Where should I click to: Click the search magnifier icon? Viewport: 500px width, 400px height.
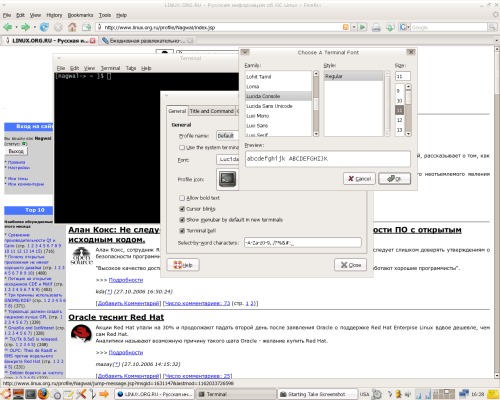492,27
